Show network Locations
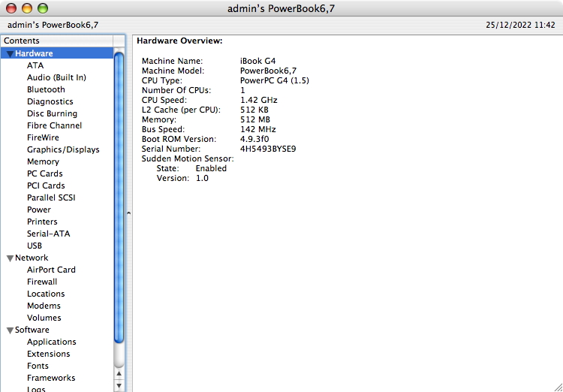Image resolution: width=563 pixels, height=392 pixels. point(46,294)
